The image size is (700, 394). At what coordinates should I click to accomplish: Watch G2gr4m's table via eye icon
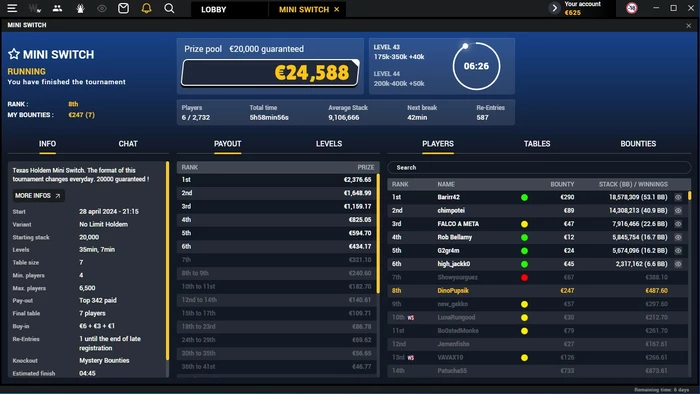(678, 251)
